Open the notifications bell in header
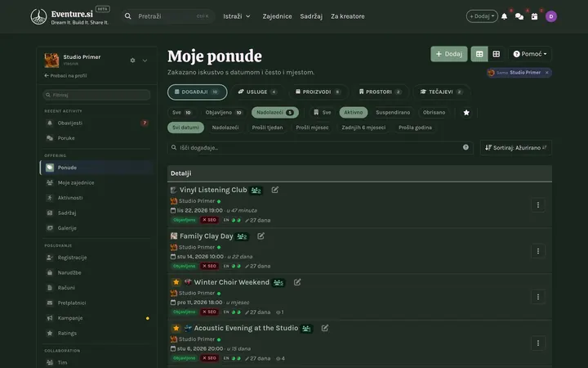588x368 pixels. (x=505, y=16)
